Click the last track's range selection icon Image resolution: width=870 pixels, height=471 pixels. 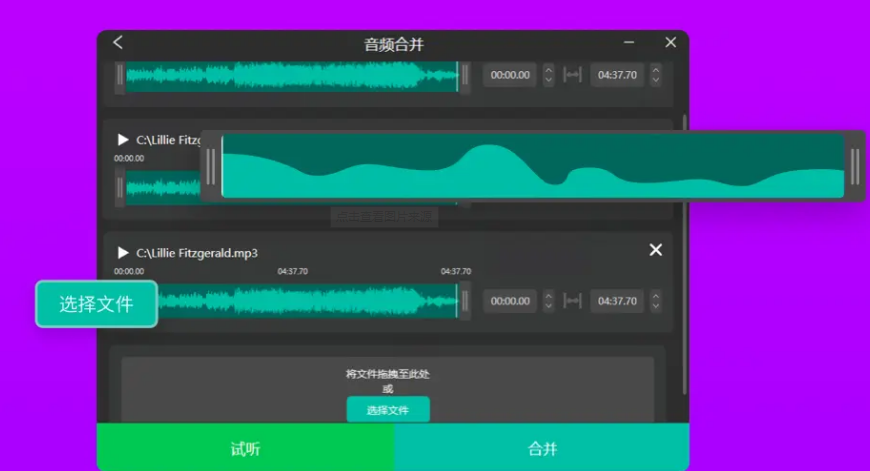(572, 301)
